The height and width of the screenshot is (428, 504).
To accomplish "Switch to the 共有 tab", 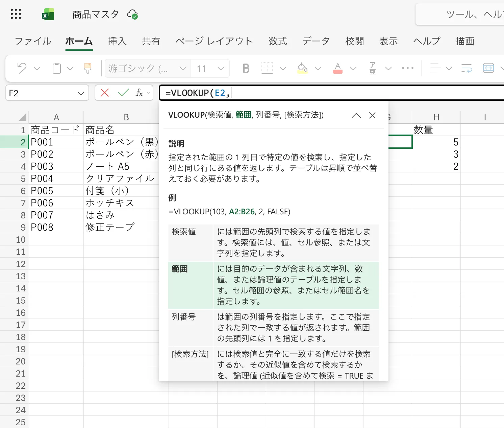I will point(151,41).
